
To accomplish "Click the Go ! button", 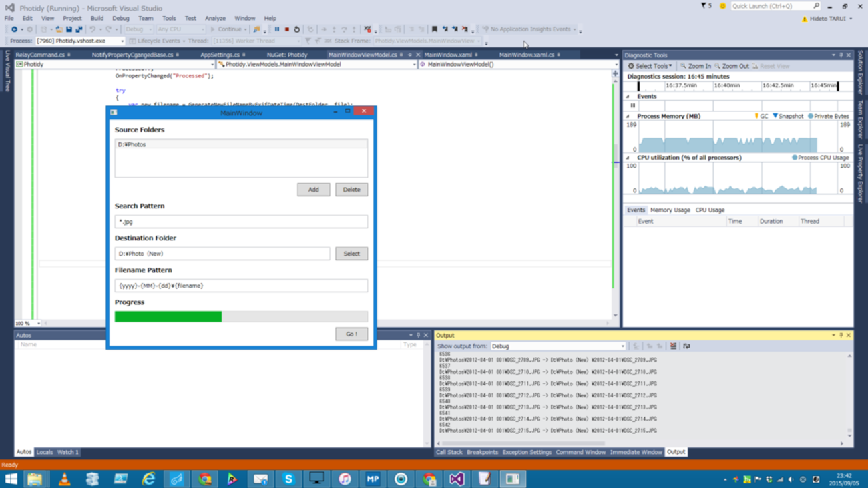I will (x=351, y=334).
